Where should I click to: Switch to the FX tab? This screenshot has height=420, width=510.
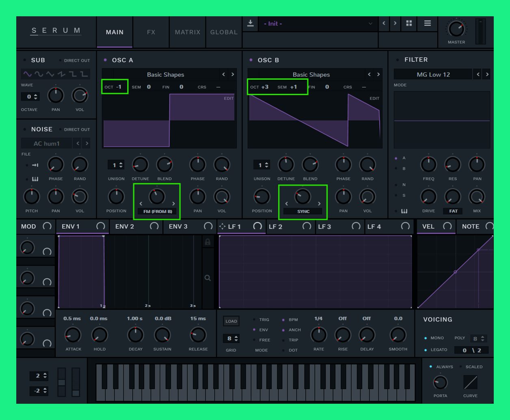coord(151,32)
